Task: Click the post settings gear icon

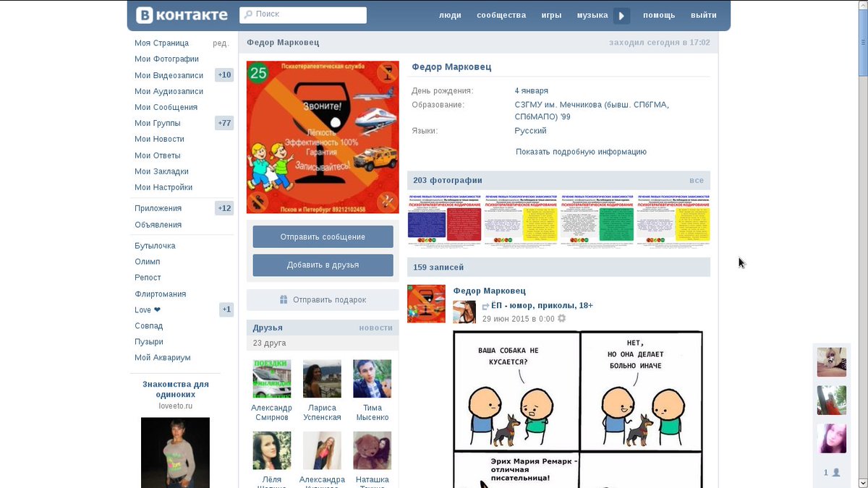Action: [562, 319]
